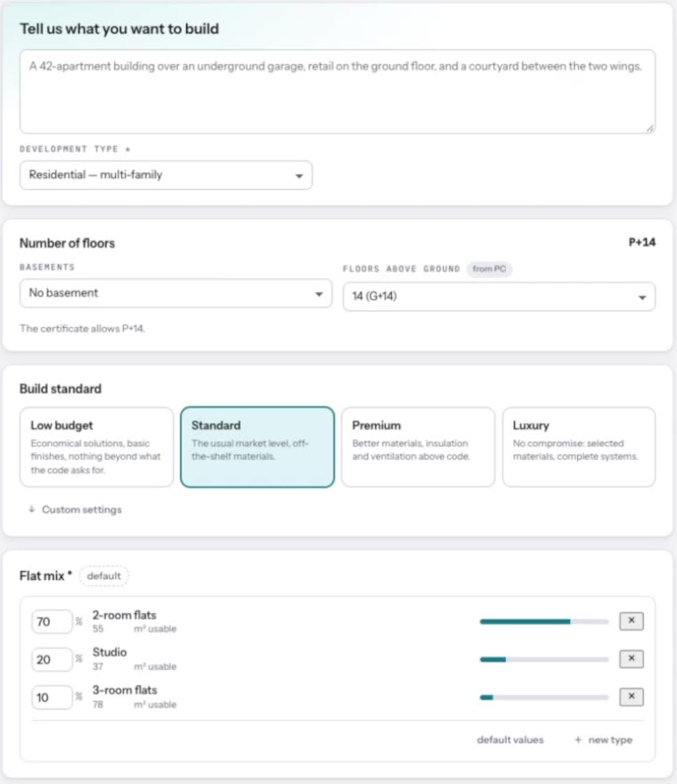Viewport: 677px width, 784px height.
Task: Click the Number of floors heading
Action: coord(67,243)
